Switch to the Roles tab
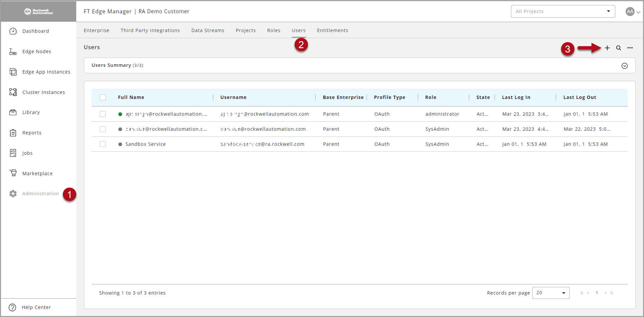This screenshot has width=644, height=317. 274,30
